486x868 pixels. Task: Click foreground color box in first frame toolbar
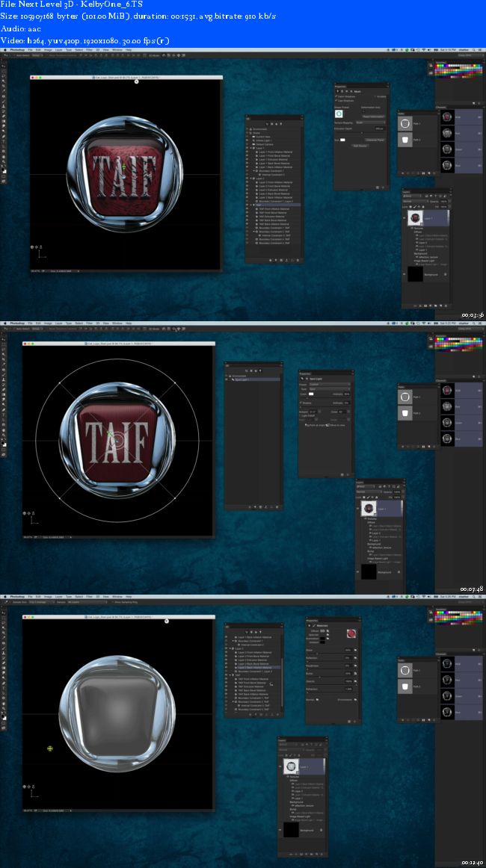(3, 170)
